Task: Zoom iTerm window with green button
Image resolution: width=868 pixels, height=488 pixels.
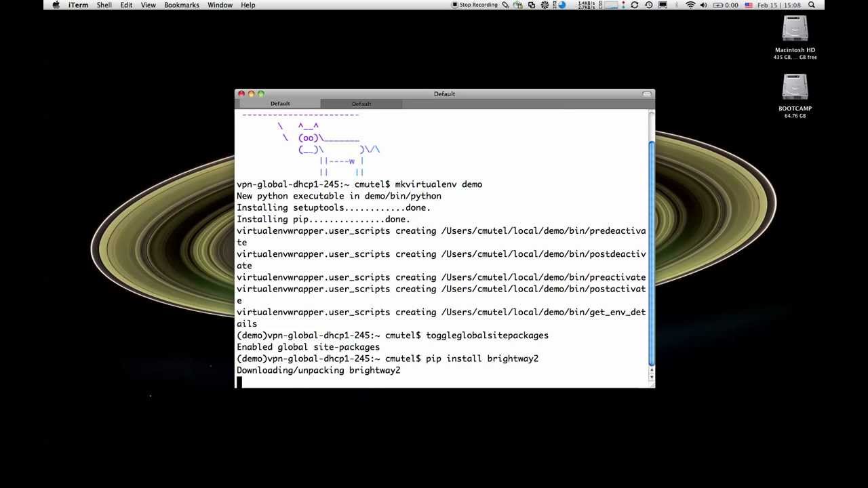Action: pyautogui.click(x=261, y=94)
